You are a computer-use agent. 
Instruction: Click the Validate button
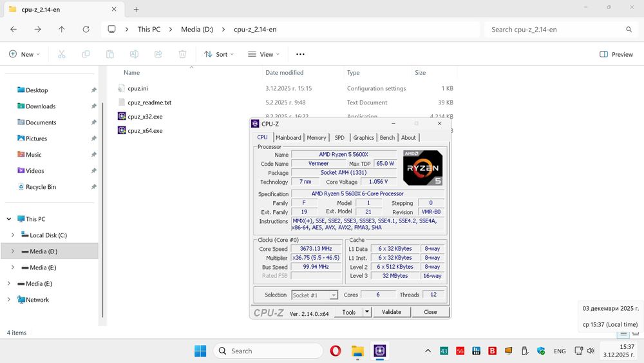[392, 312]
